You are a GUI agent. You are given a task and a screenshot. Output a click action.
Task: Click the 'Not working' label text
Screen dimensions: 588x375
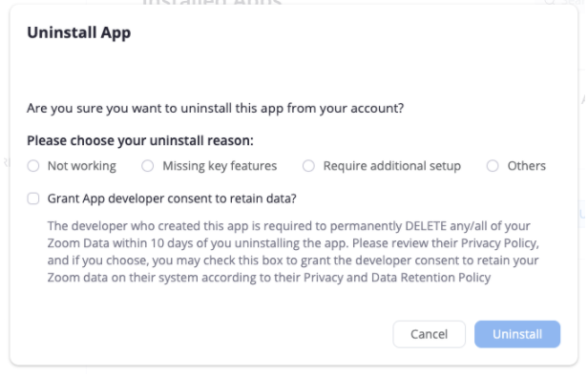click(x=82, y=166)
